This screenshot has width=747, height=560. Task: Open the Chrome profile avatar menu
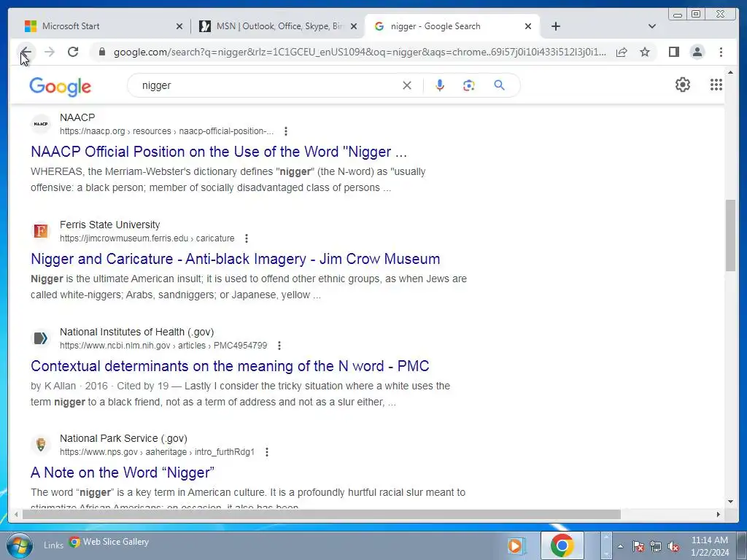click(697, 52)
